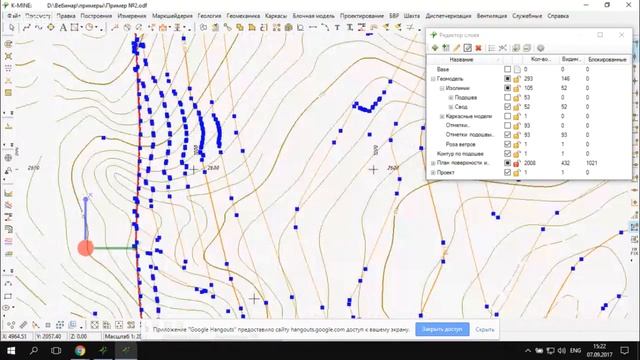Open the Правка menu
This screenshot has width=640, height=360.
[x=66, y=16]
